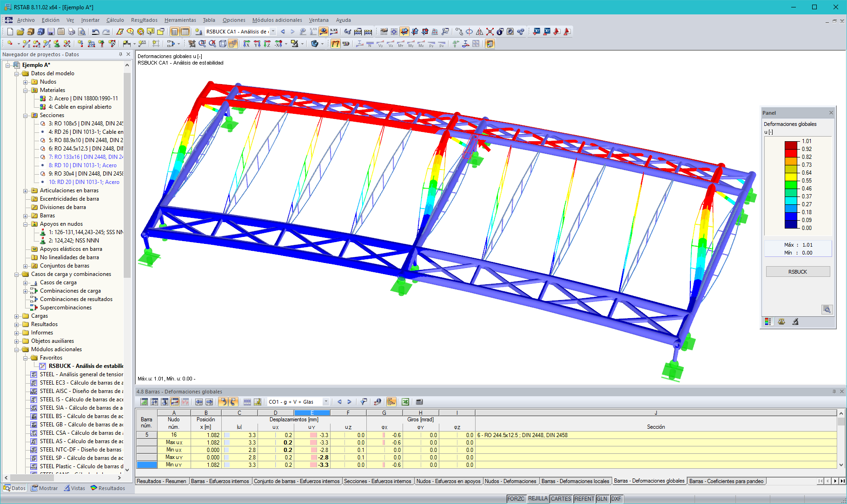Toggle the Show results eye icon
847x504 pixels.
point(324,32)
